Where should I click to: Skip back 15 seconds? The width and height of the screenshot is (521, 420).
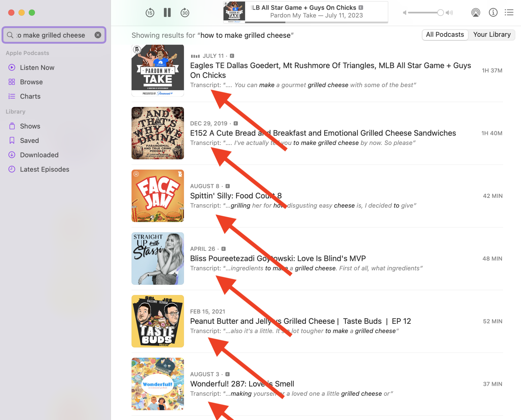click(x=150, y=13)
